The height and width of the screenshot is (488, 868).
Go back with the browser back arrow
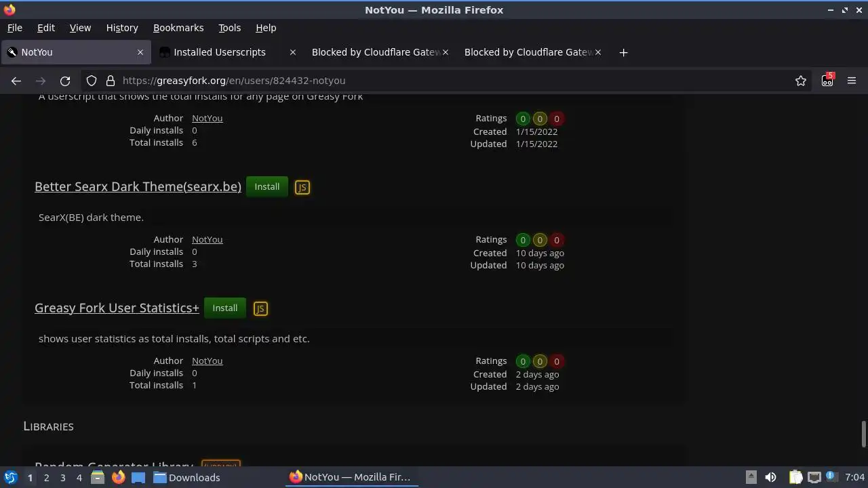click(16, 81)
